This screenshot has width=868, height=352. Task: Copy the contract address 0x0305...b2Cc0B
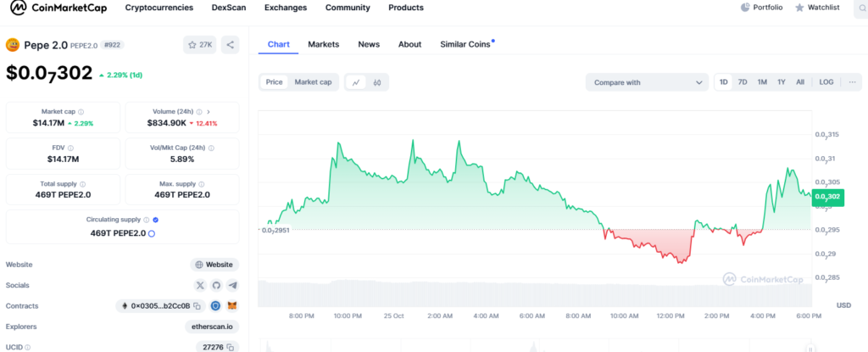click(197, 306)
